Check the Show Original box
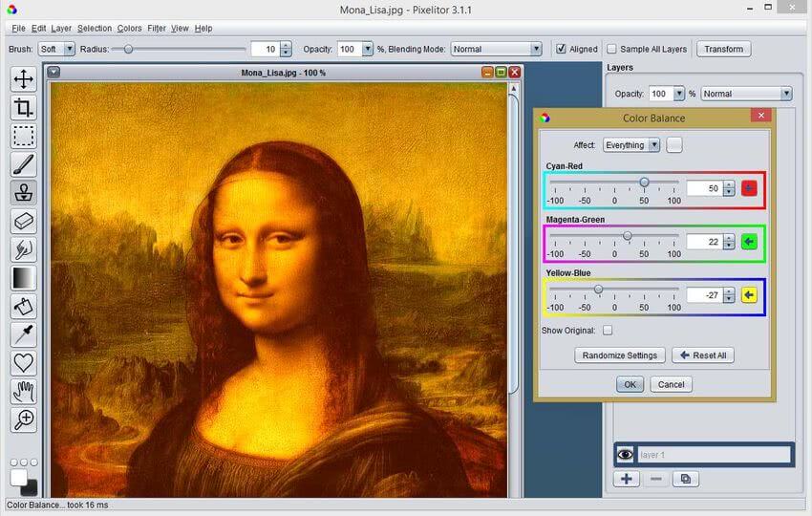This screenshot has width=812, height=516. pyautogui.click(x=608, y=330)
